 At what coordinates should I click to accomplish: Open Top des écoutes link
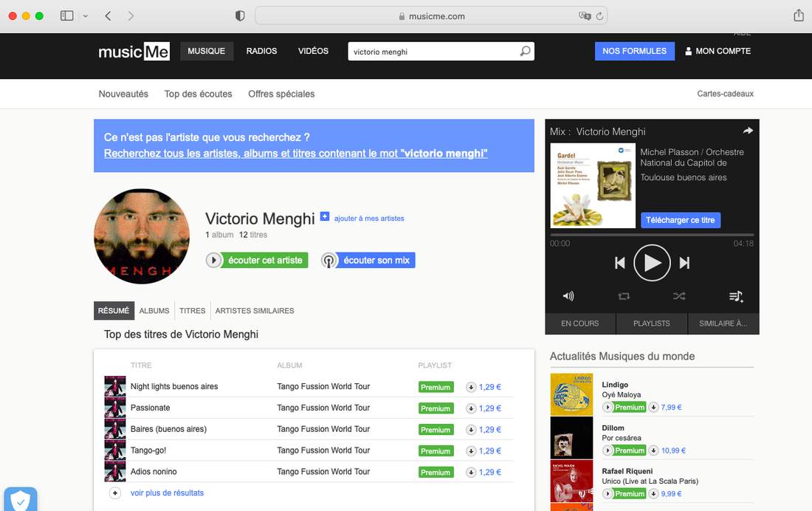(x=199, y=94)
